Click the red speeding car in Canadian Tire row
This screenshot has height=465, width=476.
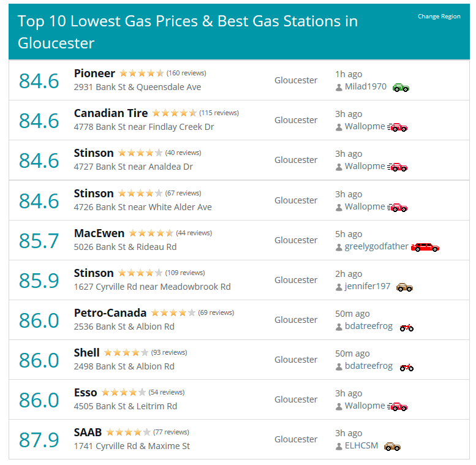click(398, 127)
